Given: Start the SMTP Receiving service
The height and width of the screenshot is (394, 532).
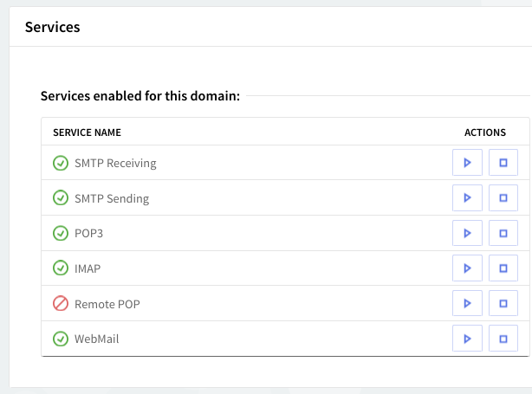Looking at the screenshot, I should 467,163.
